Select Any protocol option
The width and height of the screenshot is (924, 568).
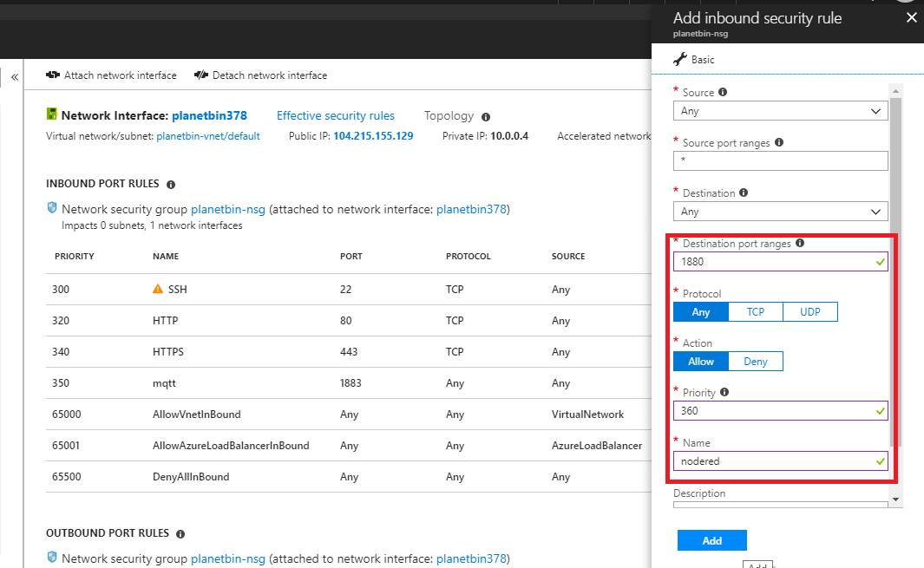tap(701, 311)
